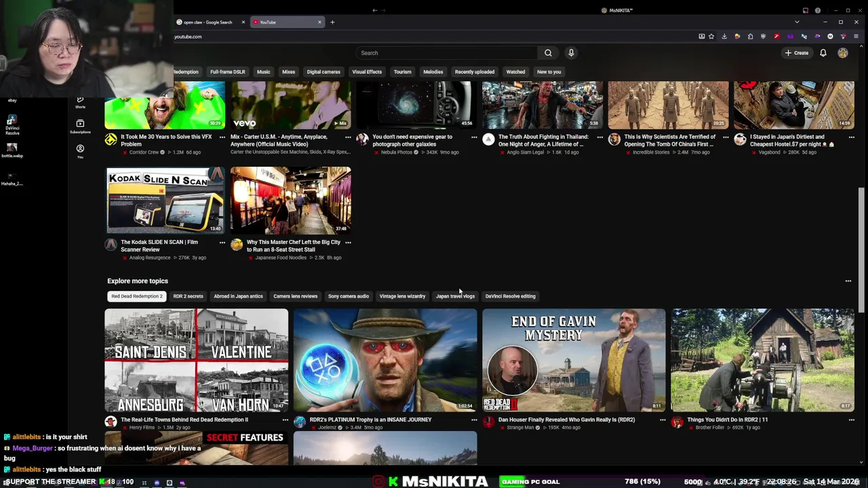Open RDR2's PLATINUM Trophy video title link
868x488 pixels.
point(370,420)
